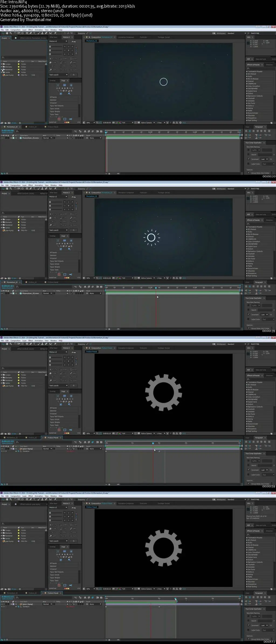Click region of interest icon in 00:00:20 viewer
Viewport: 276px width, 644px height.
(135, 123)
